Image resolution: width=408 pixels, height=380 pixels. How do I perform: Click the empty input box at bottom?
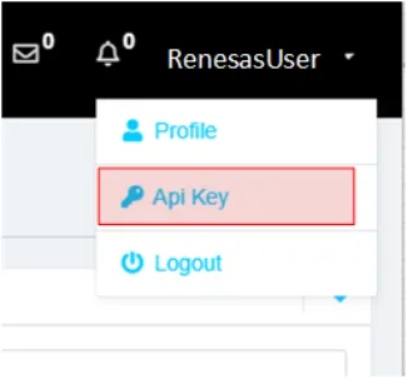point(173,363)
